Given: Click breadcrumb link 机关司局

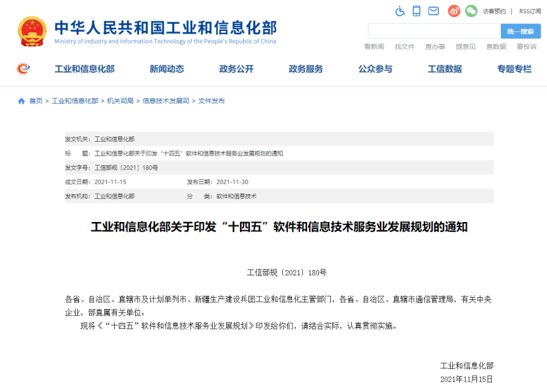Looking at the screenshot, I should pyautogui.click(x=121, y=101).
